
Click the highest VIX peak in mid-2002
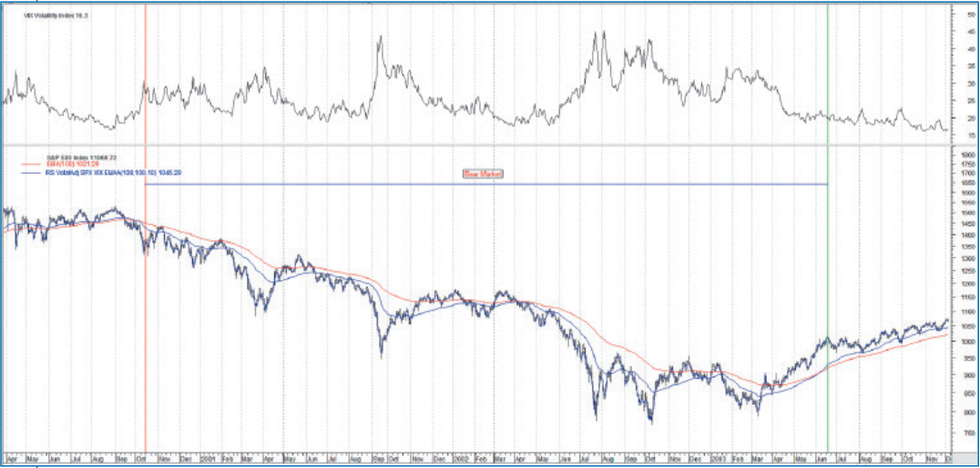tap(597, 33)
